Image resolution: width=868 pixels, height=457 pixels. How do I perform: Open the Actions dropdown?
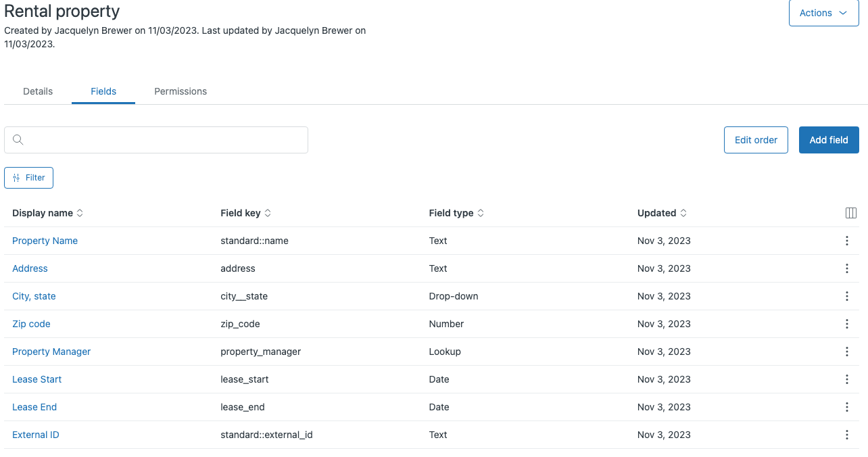823,13
